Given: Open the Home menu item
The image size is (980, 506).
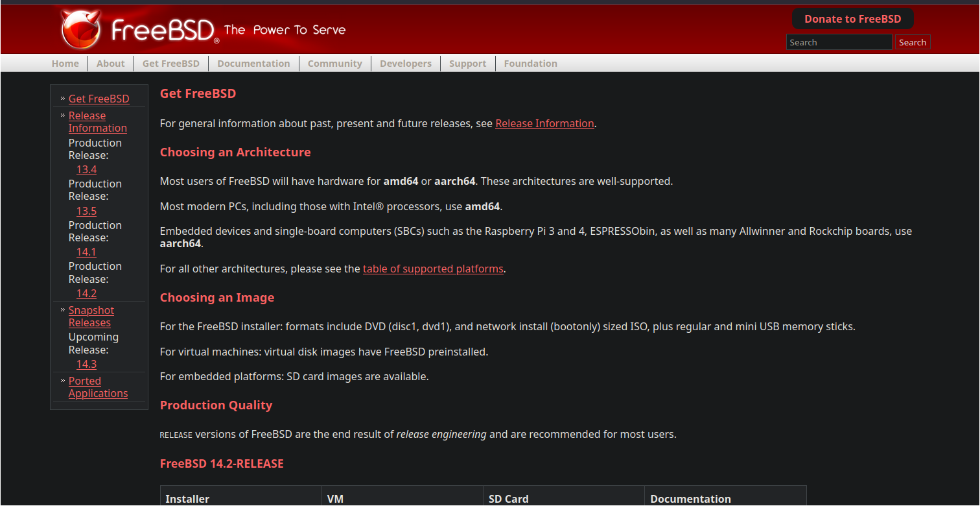Looking at the screenshot, I should point(65,64).
